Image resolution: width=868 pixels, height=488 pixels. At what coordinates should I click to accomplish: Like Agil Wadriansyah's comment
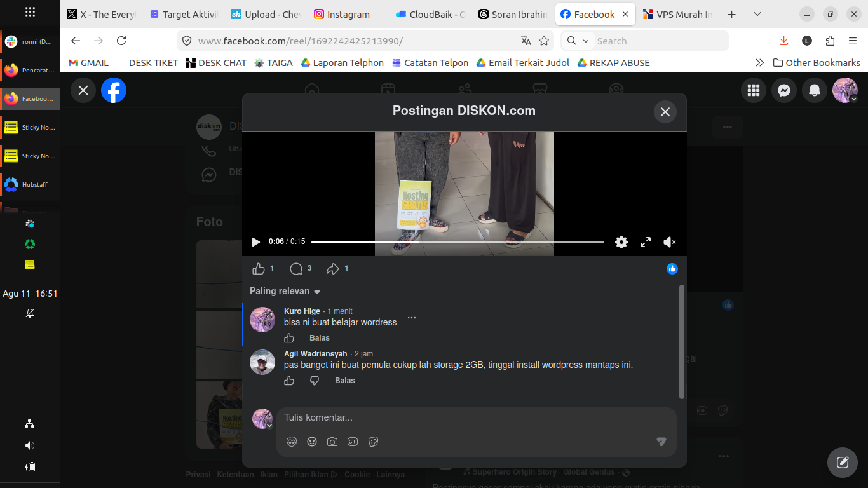(x=289, y=381)
